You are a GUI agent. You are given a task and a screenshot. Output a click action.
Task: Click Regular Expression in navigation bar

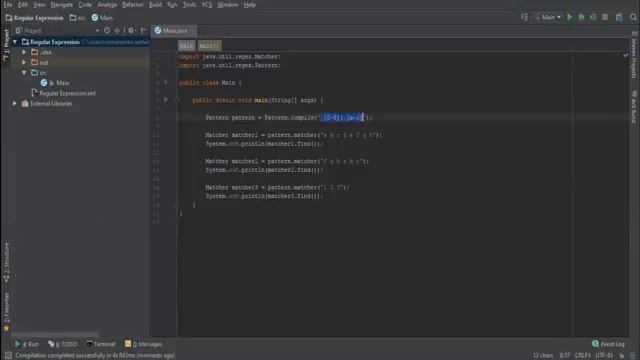tap(34, 18)
